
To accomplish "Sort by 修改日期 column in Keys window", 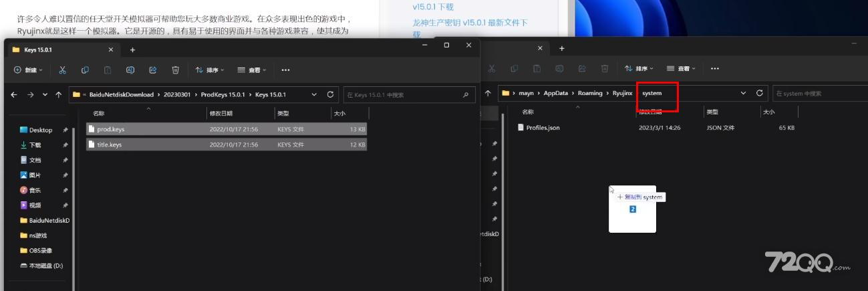I will (x=221, y=114).
